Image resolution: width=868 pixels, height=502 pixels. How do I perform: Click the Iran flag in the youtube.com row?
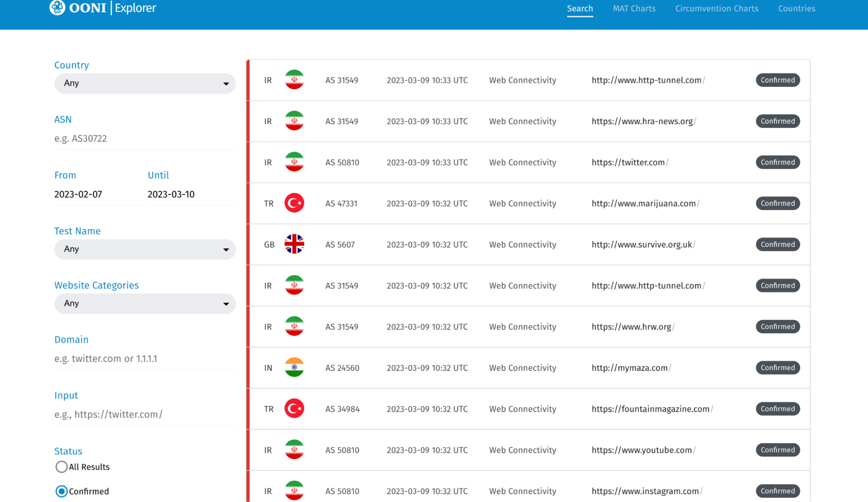tap(294, 450)
